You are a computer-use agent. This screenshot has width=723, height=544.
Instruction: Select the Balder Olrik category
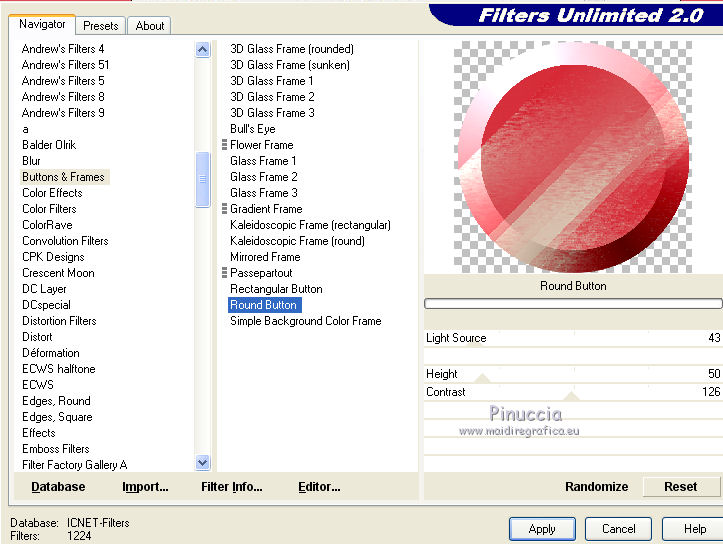[49, 145]
